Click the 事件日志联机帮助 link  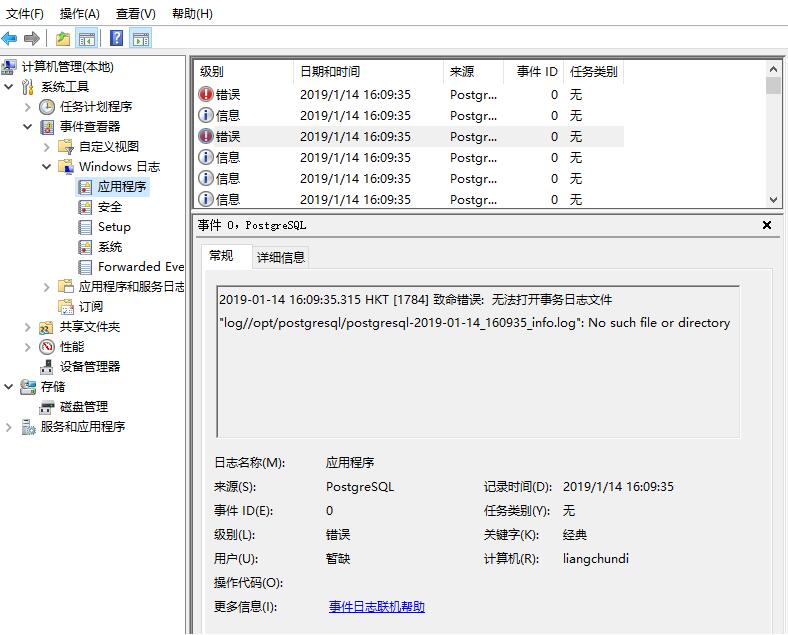pyautogui.click(x=377, y=606)
